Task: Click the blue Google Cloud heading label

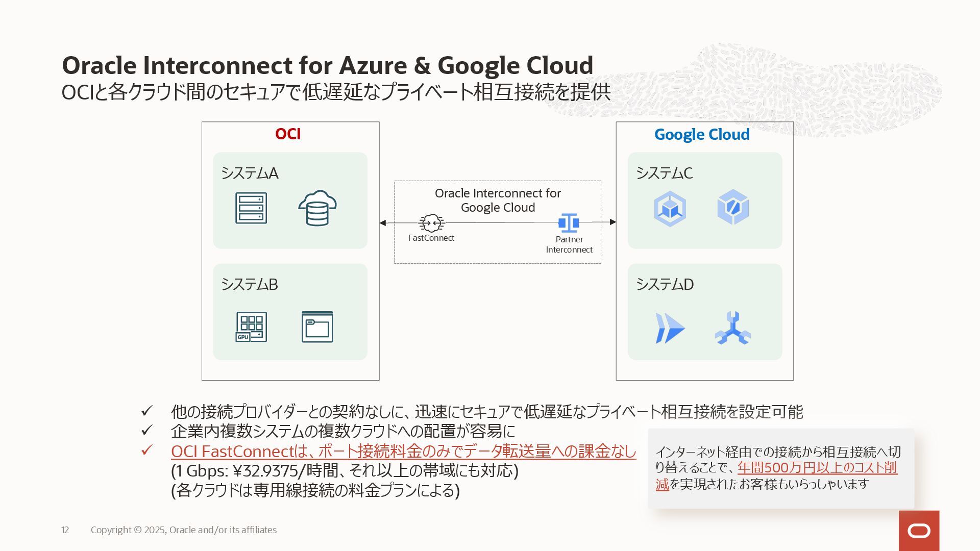Action: click(702, 135)
